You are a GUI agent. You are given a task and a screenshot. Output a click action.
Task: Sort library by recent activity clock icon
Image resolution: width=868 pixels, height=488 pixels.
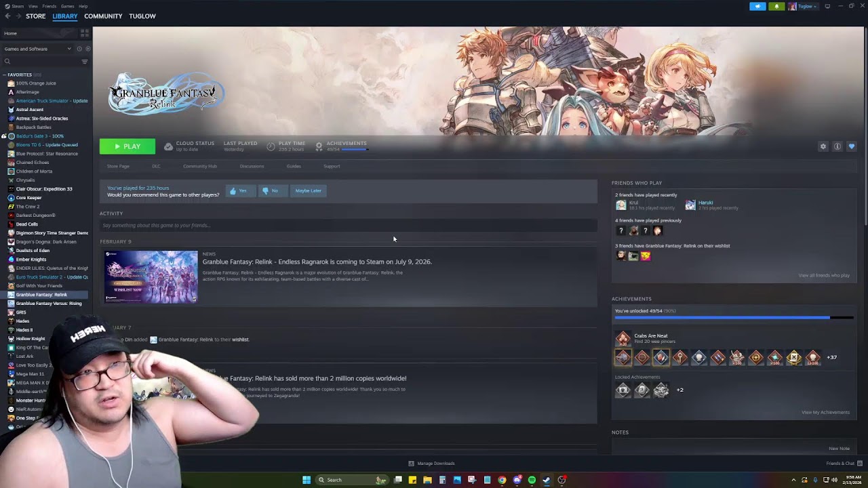pos(79,49)
